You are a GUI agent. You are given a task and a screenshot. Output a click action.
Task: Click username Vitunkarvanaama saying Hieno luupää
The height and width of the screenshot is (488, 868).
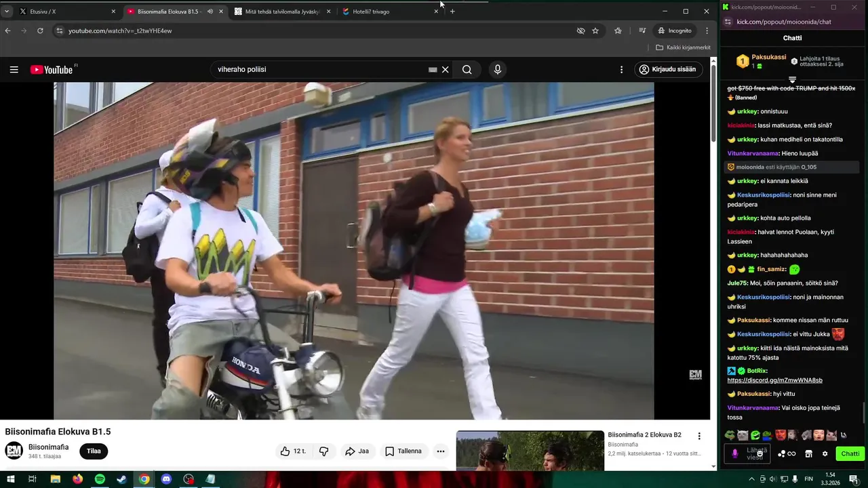coord(753,153)
